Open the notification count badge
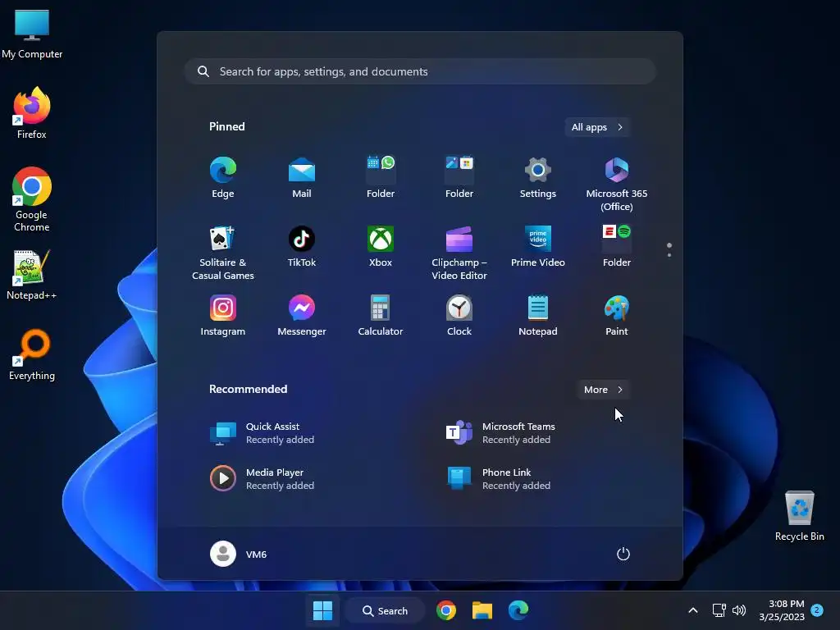This screenshot has width=840, height=630. [x=817, y=610]
